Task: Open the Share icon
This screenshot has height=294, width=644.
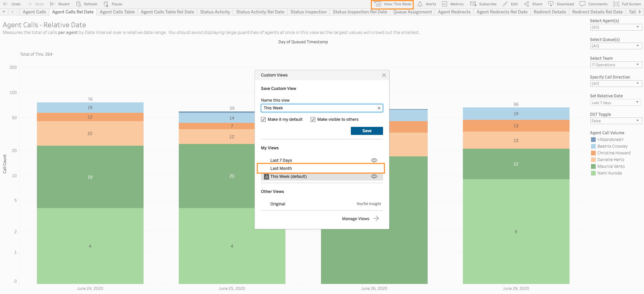Action: (527, 4)
